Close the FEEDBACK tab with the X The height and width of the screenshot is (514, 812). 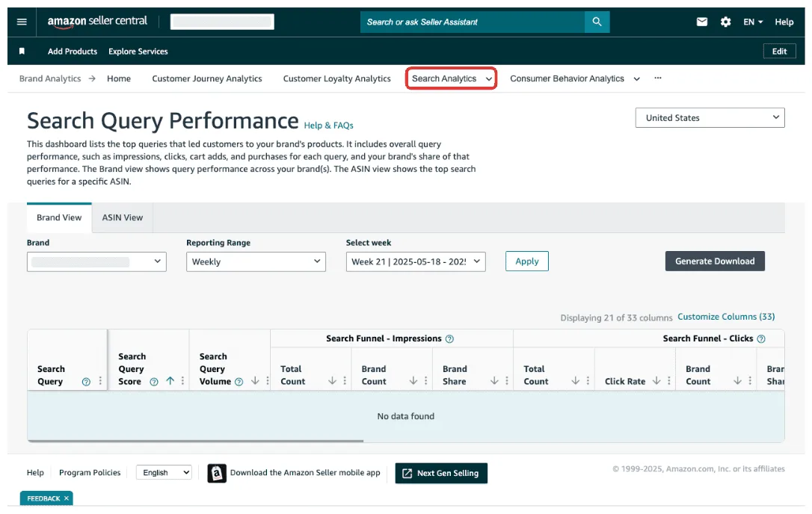pos(67,498)
